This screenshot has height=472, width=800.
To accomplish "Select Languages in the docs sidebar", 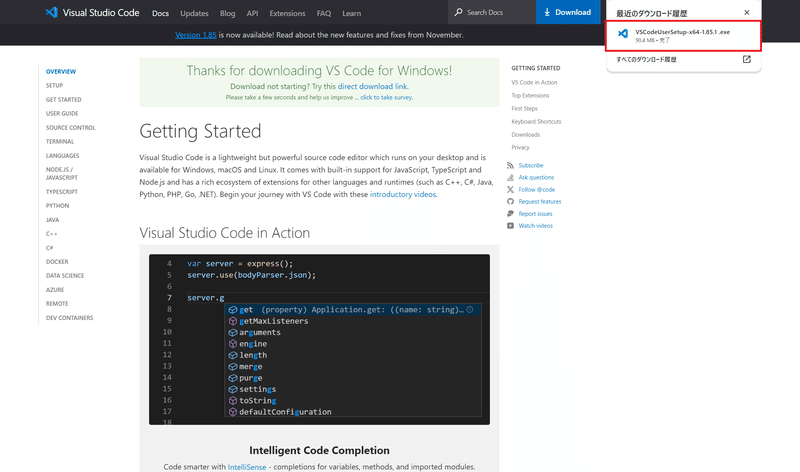I will point(63,156).
